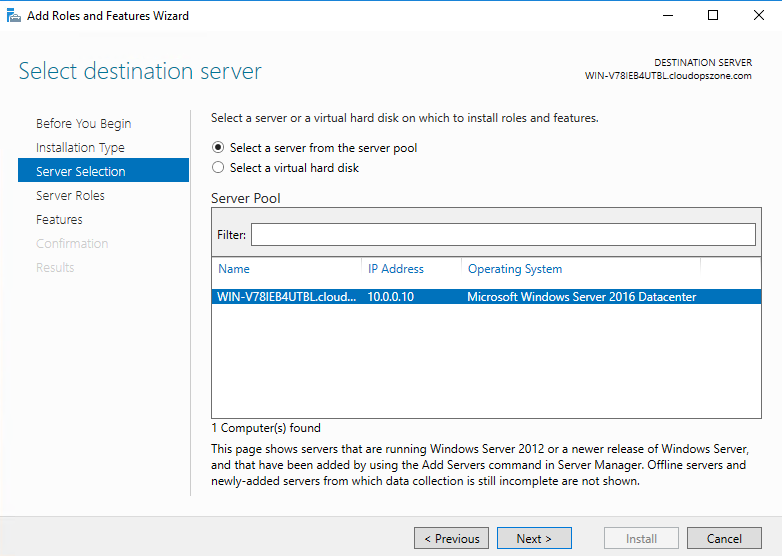Click the Microsoft Windows Server 2016 Datacenter cell
Image resolution: width=782 pixels, height=556 pixels.
582,297
